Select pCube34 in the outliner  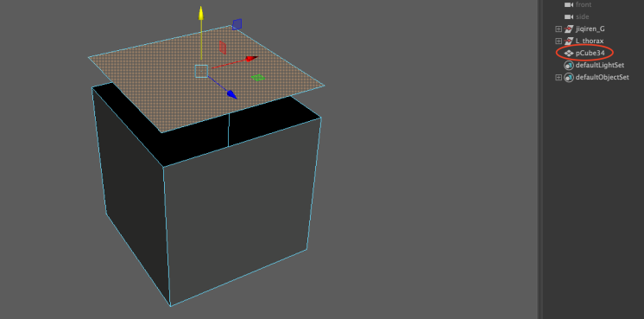(590, 53)
